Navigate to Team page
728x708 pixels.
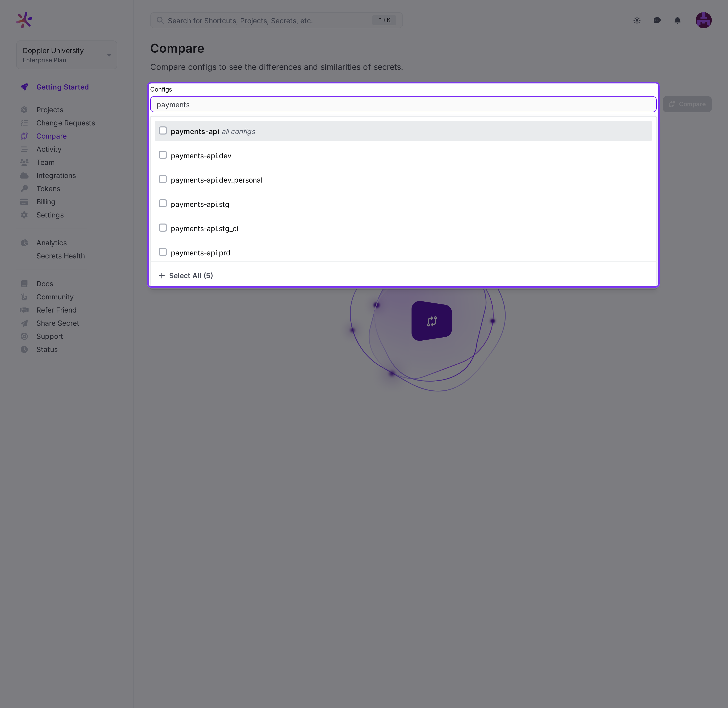pyautogui.click(x=45, y=163)
